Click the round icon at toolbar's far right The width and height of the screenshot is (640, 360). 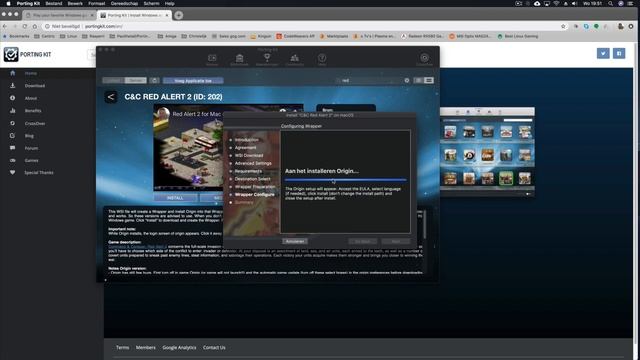(x=424, y=58)
